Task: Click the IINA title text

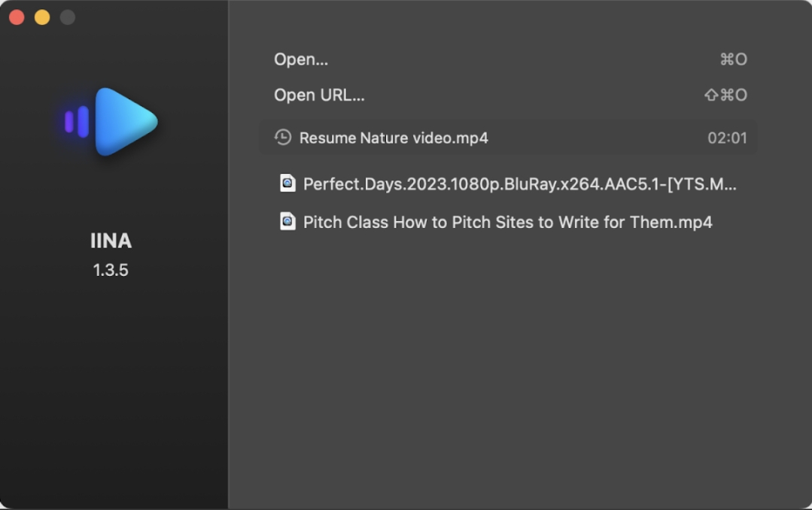Action: click(x=111, y=241)
